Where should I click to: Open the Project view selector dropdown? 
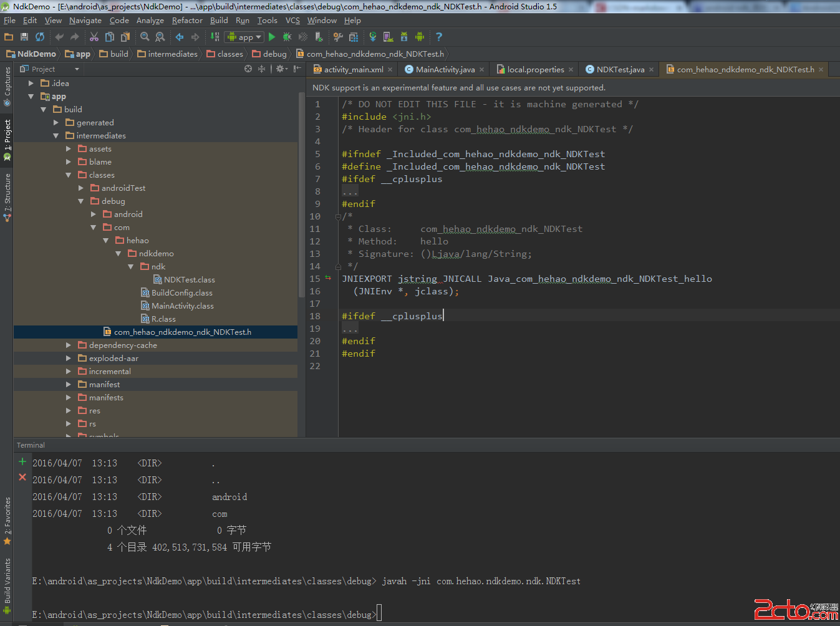click(77, 69)
